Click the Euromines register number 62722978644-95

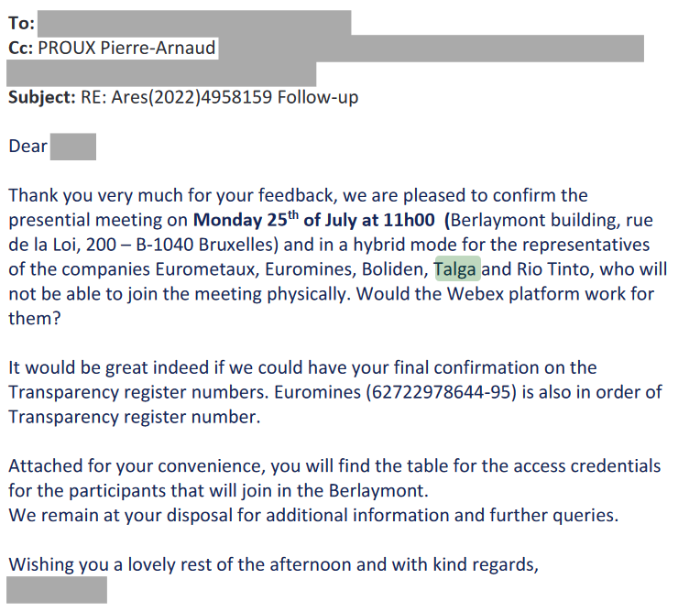pyautogui.click(x=441, y=392)
